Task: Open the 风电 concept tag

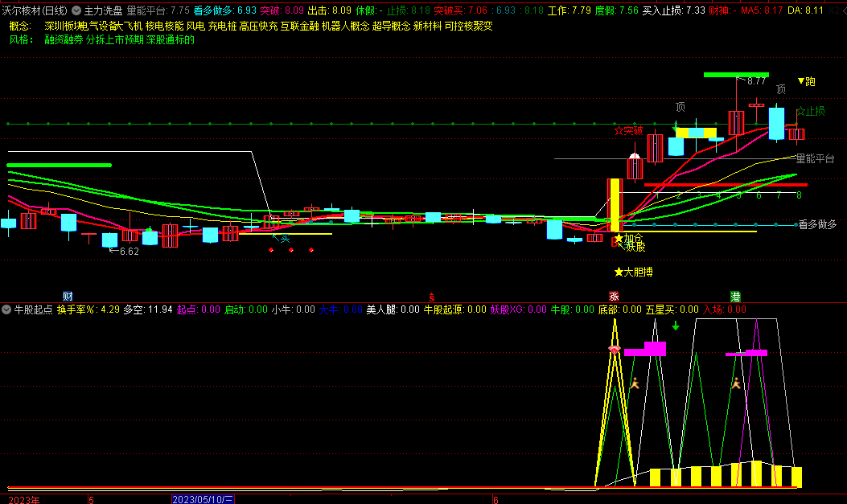Action: (x=195, y=26)
